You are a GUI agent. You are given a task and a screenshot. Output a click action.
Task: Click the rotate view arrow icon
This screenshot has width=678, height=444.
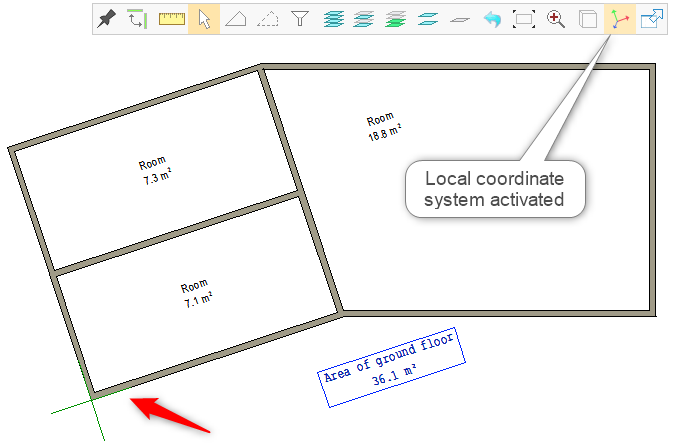(x=138, y=19)
